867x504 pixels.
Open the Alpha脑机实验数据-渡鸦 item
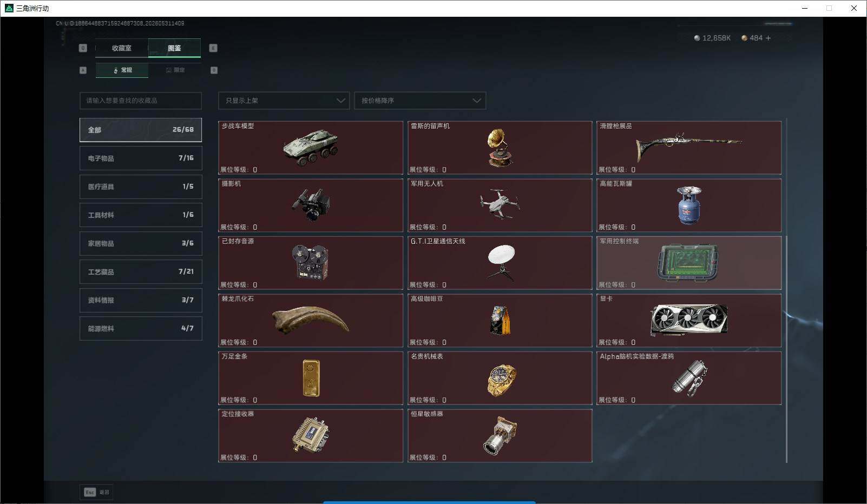689,378
